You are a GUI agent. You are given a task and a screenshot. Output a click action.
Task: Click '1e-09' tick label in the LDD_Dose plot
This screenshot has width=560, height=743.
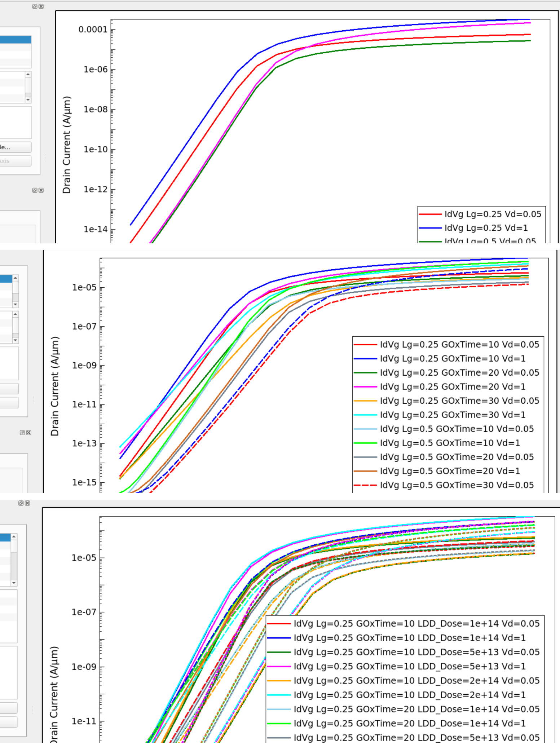coord(84,667)
